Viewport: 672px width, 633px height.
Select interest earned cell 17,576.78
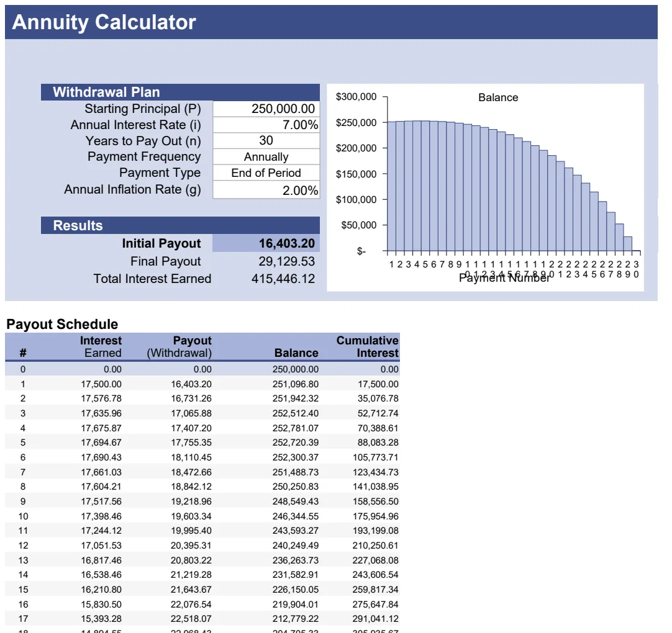click(101, 398)
